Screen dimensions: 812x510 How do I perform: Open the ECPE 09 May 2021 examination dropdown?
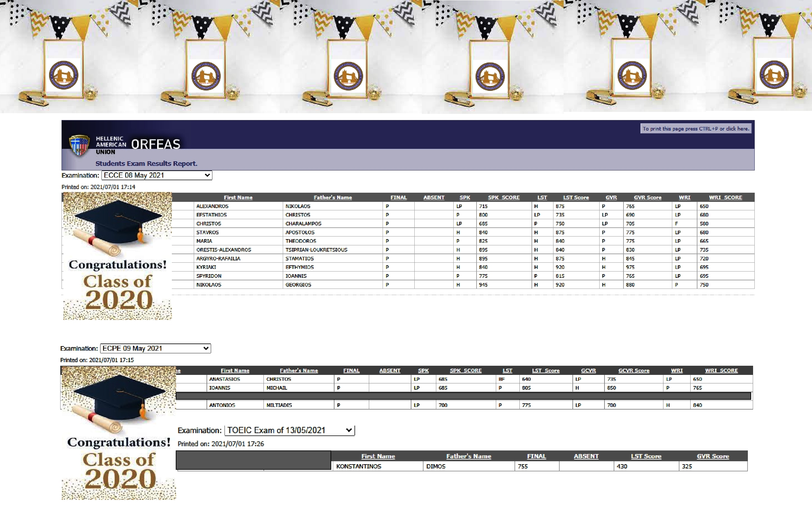(x=155, y=348)
